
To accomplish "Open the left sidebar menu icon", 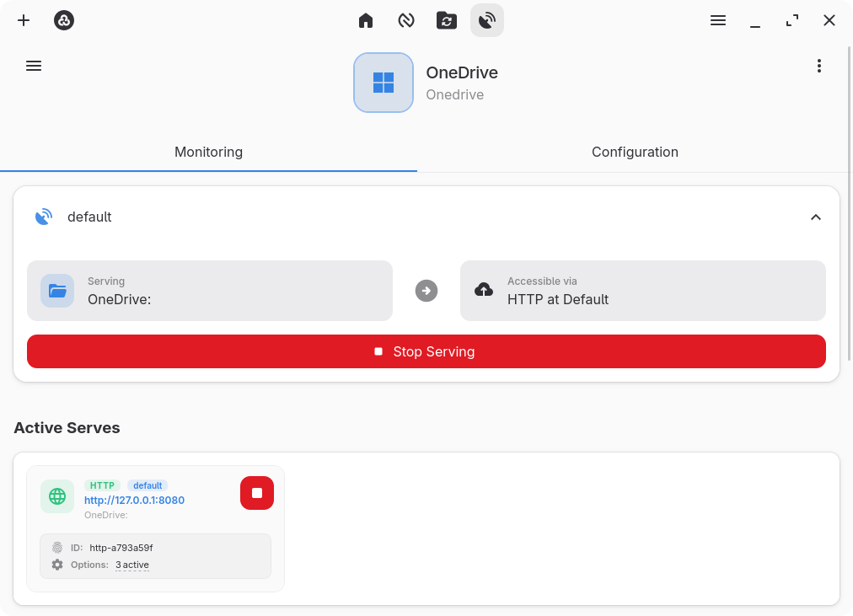I will (x=34, y=66).
